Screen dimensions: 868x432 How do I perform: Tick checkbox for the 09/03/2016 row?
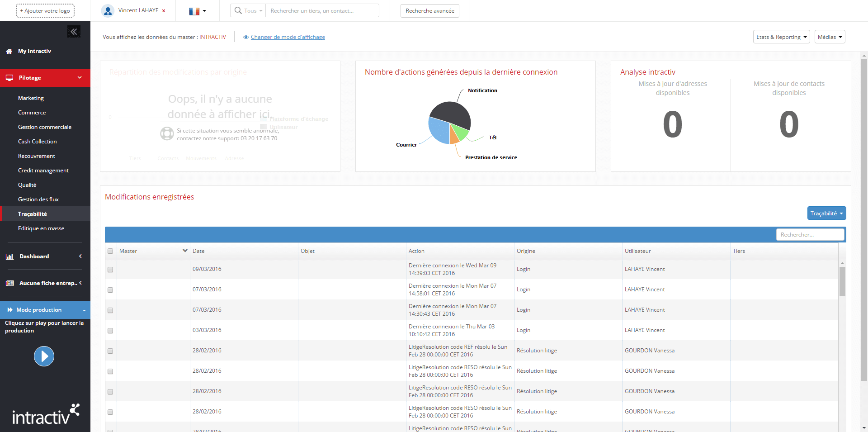tap(110, 270)
